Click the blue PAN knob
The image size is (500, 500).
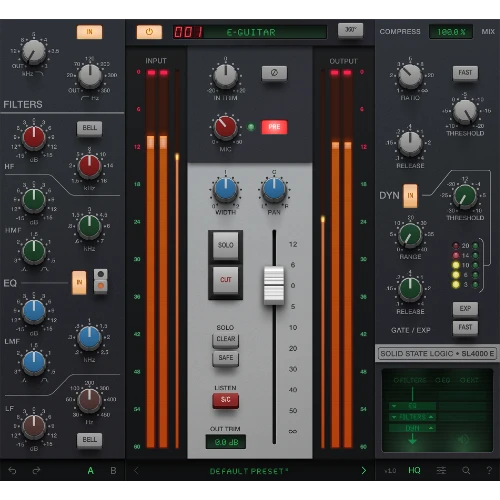coord(274,189)
